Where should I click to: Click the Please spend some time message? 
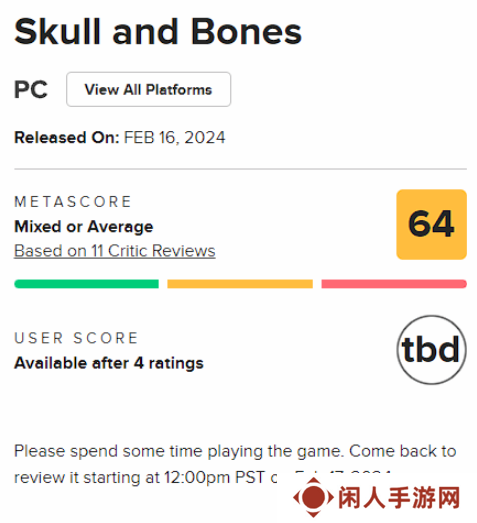point(235,464)
